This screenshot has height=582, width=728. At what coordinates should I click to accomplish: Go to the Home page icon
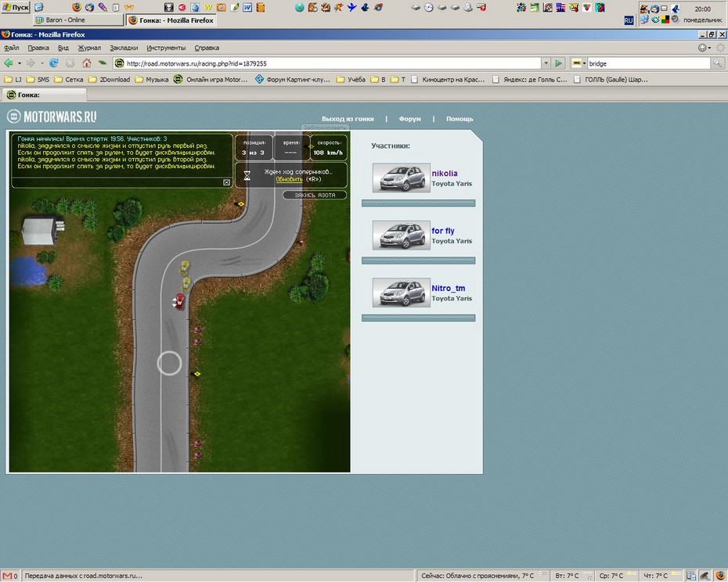tap(86, 63)
